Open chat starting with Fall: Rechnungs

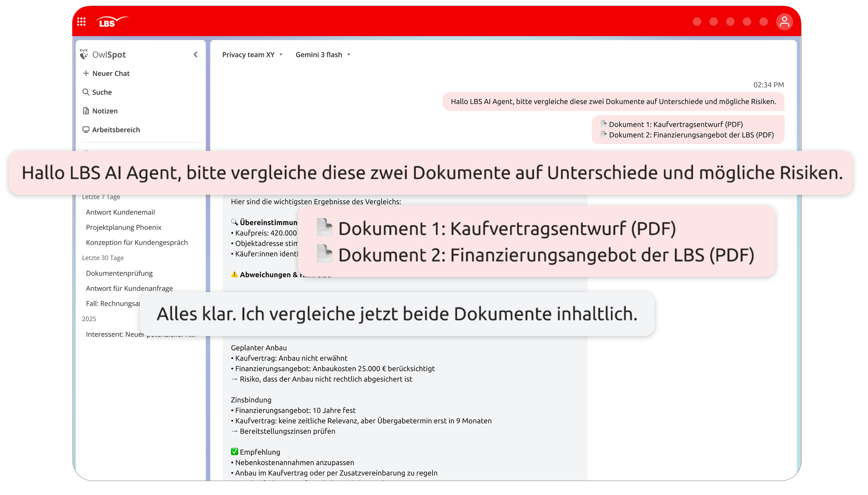pos(113,304)
